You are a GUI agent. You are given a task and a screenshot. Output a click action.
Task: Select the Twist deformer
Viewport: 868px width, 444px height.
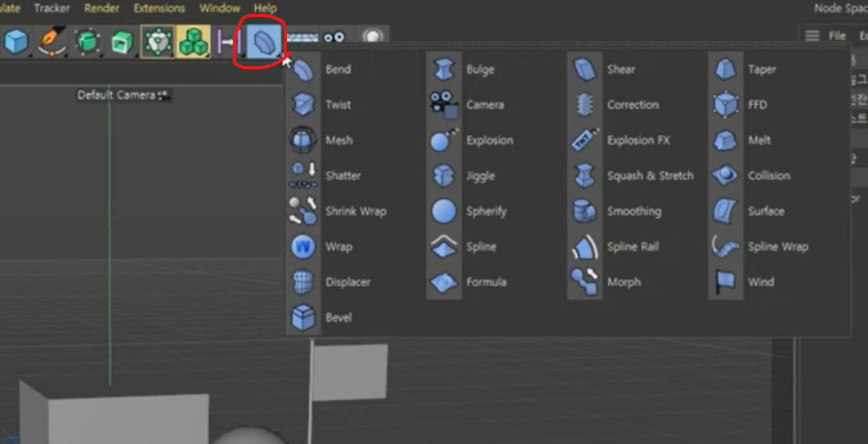321,105
